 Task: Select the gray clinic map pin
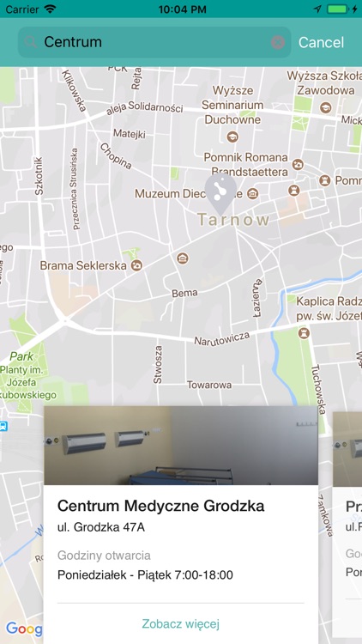point(220,193)
